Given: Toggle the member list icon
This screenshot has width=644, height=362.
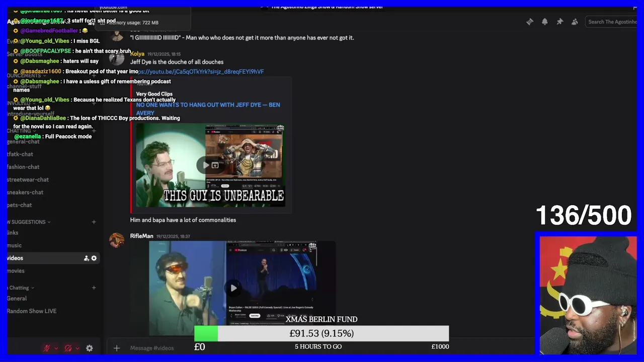Looking at the screenshot, I should 575,22.
